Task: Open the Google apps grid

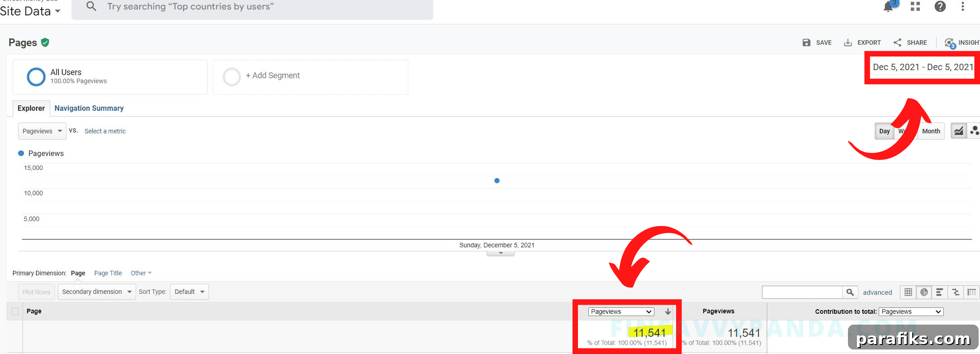Action: [x=915, y=6]
